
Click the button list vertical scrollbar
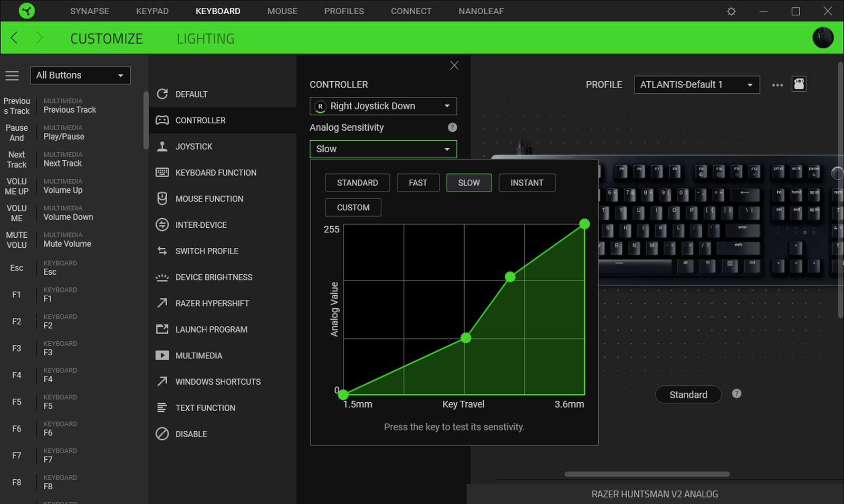pos(146,121)
